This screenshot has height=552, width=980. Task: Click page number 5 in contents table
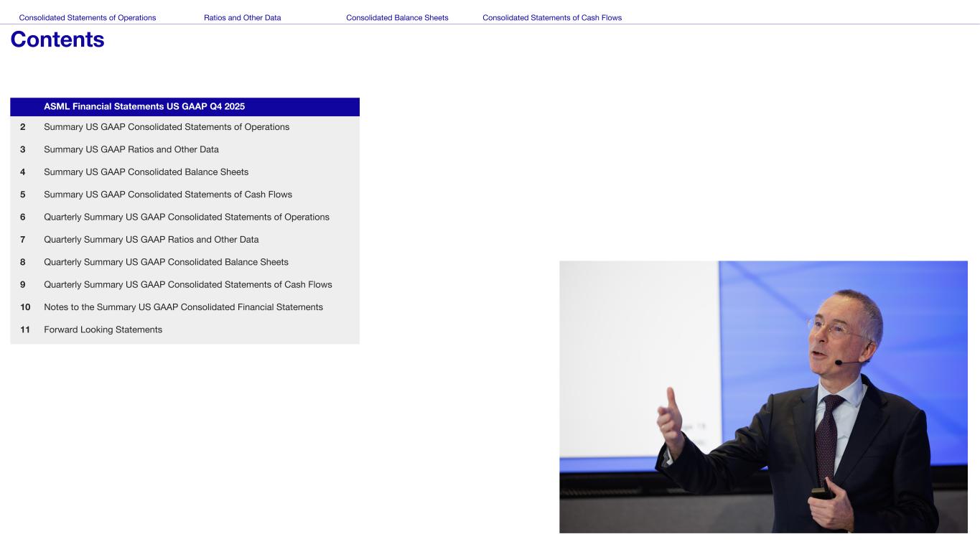23,195
